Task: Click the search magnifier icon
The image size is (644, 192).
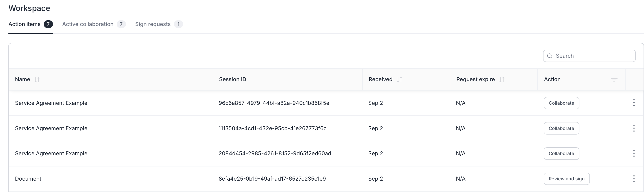Action: tap(549, 56)
